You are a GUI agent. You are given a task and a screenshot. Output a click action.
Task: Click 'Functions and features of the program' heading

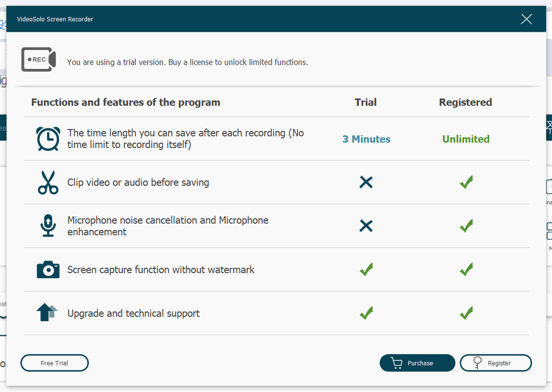[126, 102]
